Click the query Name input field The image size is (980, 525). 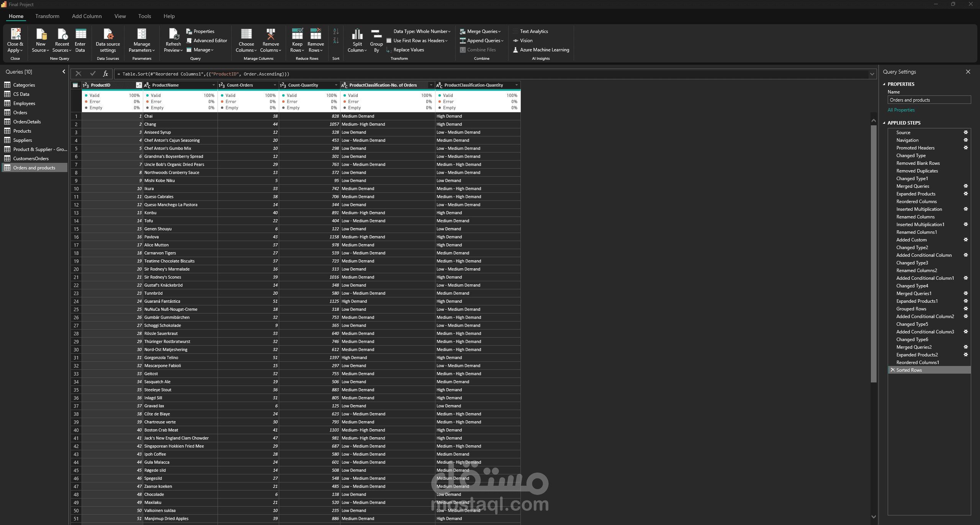(x=929, y=100)
